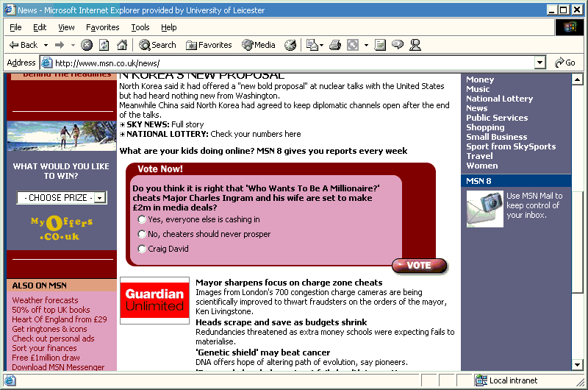Expand the SKY NEWS plus icon
This screenshot has height=390, width=588.
(122, 124)
